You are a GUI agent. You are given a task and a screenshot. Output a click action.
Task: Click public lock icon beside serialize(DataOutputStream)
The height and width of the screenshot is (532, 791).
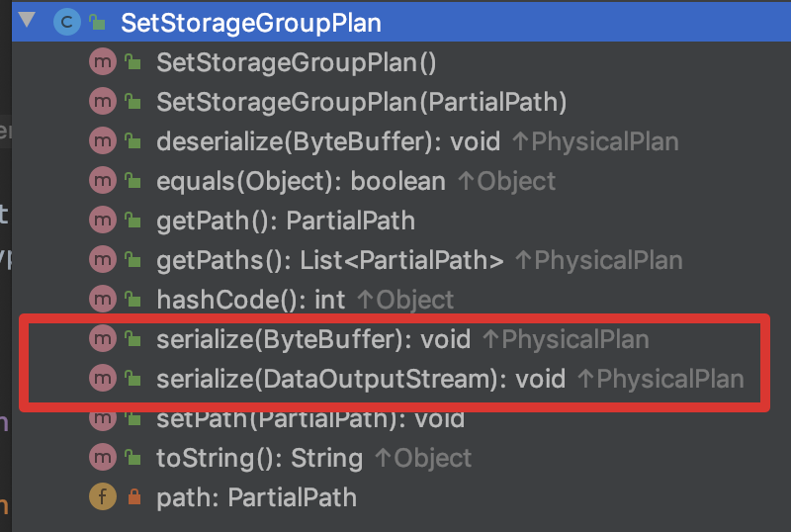click(132, 378)
